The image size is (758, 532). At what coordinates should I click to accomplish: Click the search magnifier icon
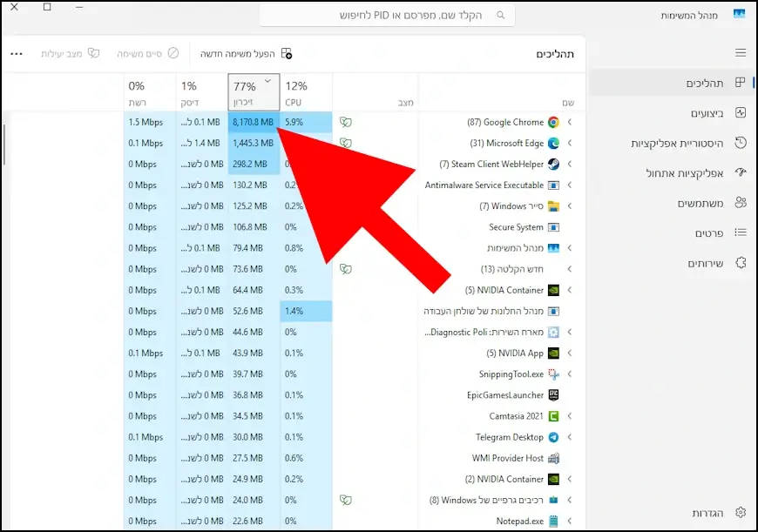pyautogui.click(x=501, y=15)
